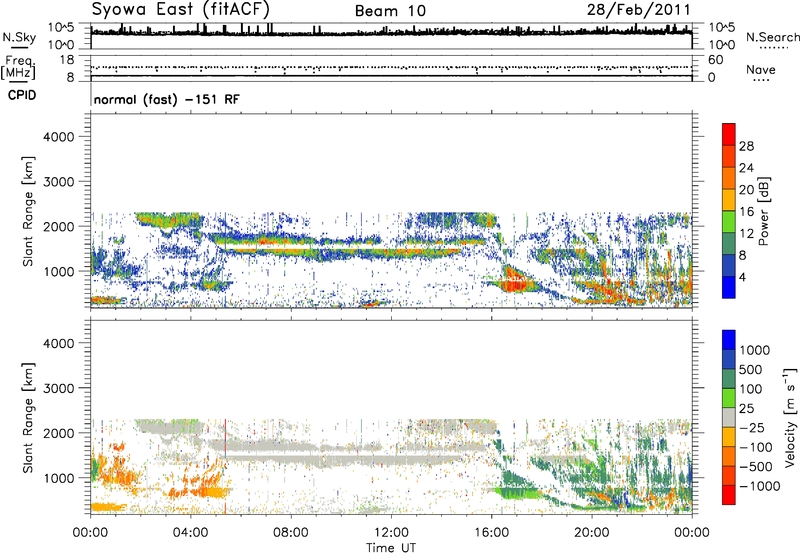Click the blue bottom of the Power color bar
Viewport: 800px width, 554px height.
coord(729,287)
